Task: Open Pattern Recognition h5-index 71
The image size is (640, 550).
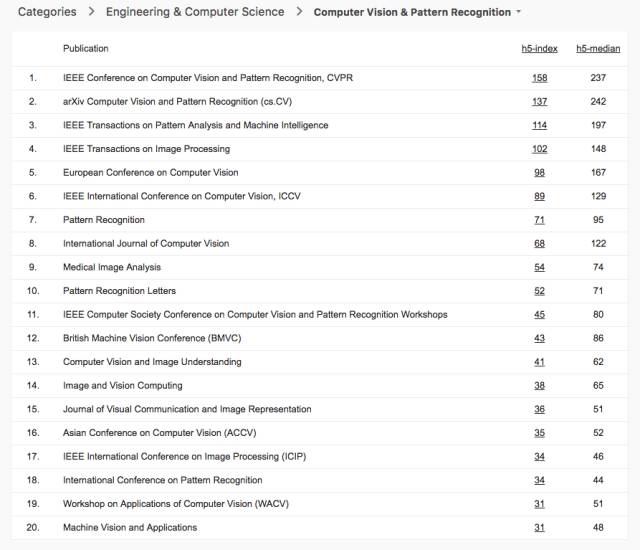Action: (539, 220)
